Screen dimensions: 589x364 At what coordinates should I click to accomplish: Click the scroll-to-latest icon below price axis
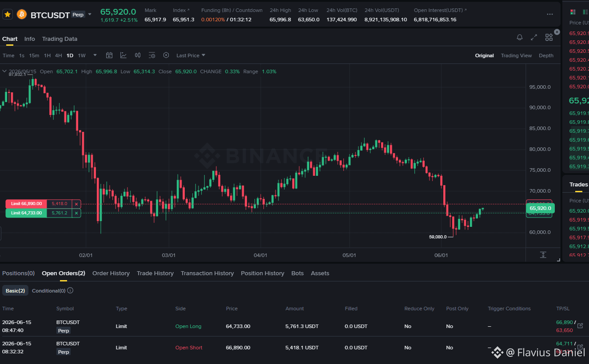pyautogui.click(x=543, y=254)
